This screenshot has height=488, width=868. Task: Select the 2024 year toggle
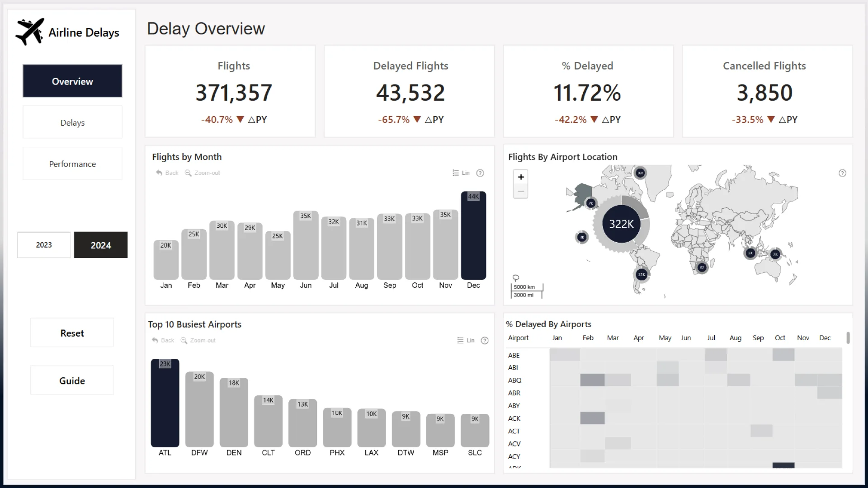tap(101, 245)
